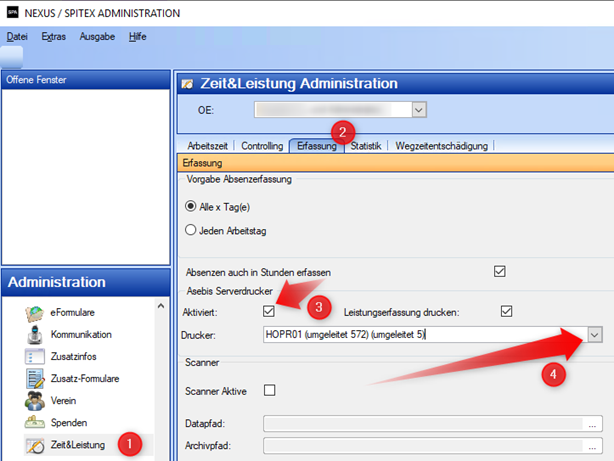Toggle 'Leistungserfassung drucken' checkbox
Image resolution: width=614 pixels, height=461 pixels.
point(506,311)
